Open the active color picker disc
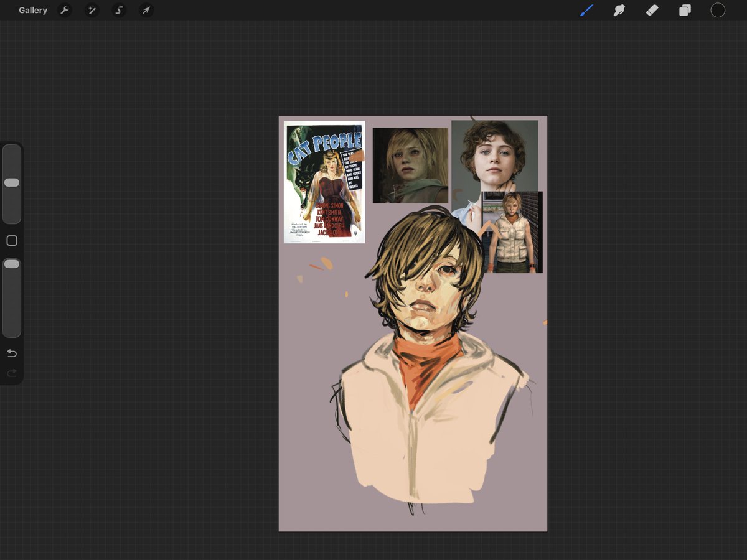The image size is (747, 560). click(x=717, y=10)
